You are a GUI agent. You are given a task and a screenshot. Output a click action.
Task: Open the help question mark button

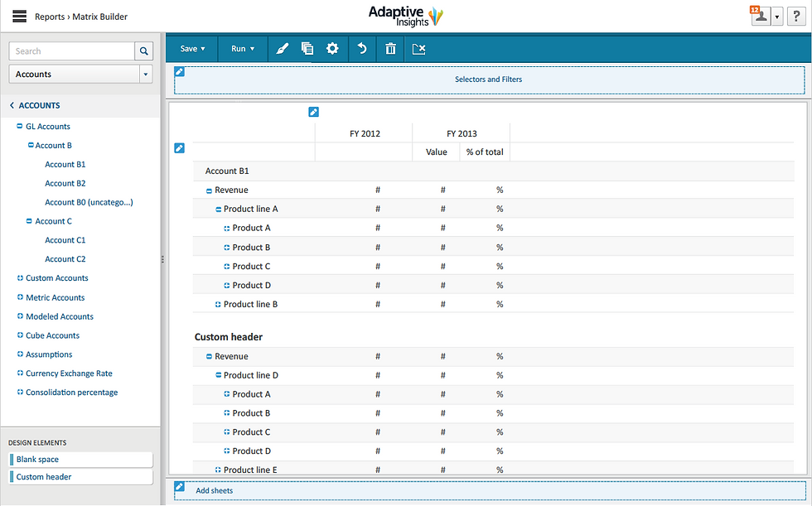point(796,16)
